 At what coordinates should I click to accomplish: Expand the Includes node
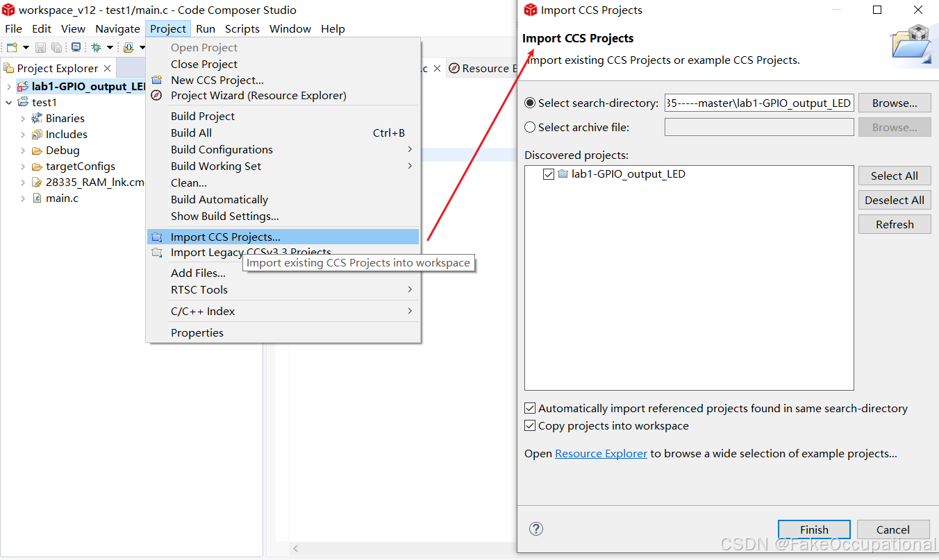22,135
